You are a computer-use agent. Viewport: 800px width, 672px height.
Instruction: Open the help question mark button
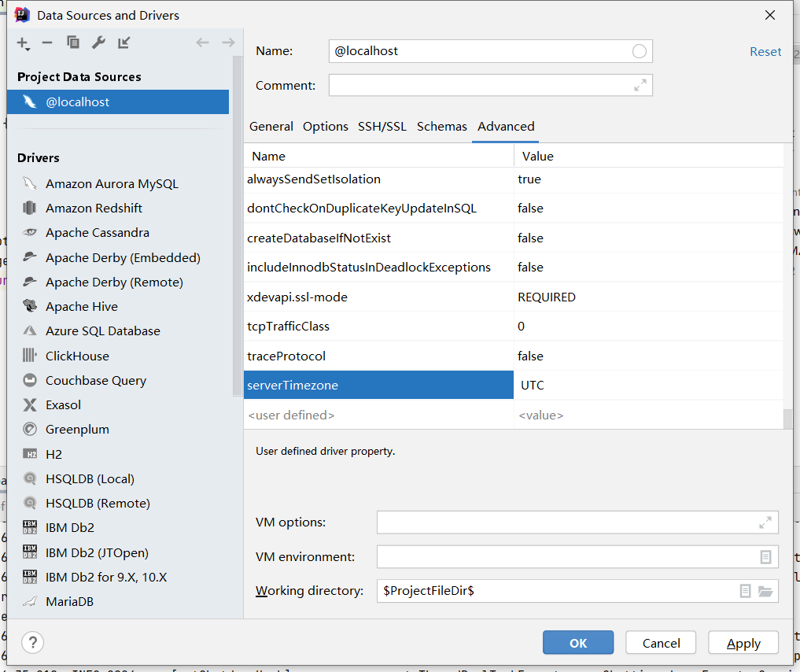point(32,642)
